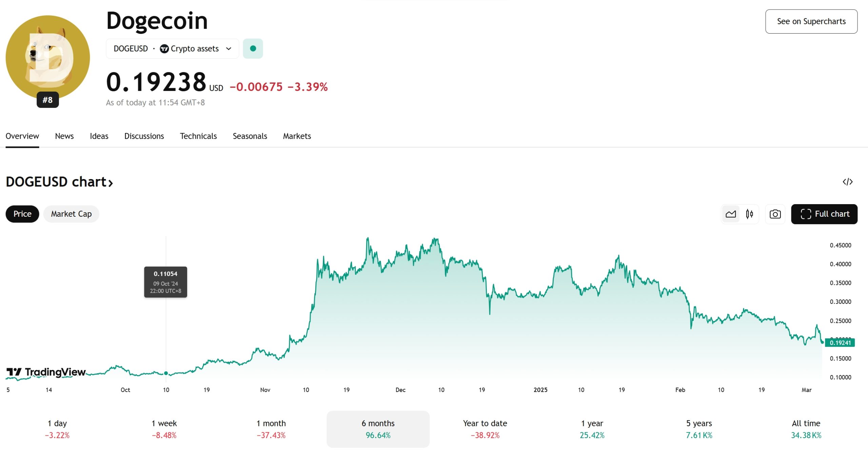The height and width of the screenshot is (450, 868).
Task: Click the 2025 label on time axis
Action: (540, 390)
